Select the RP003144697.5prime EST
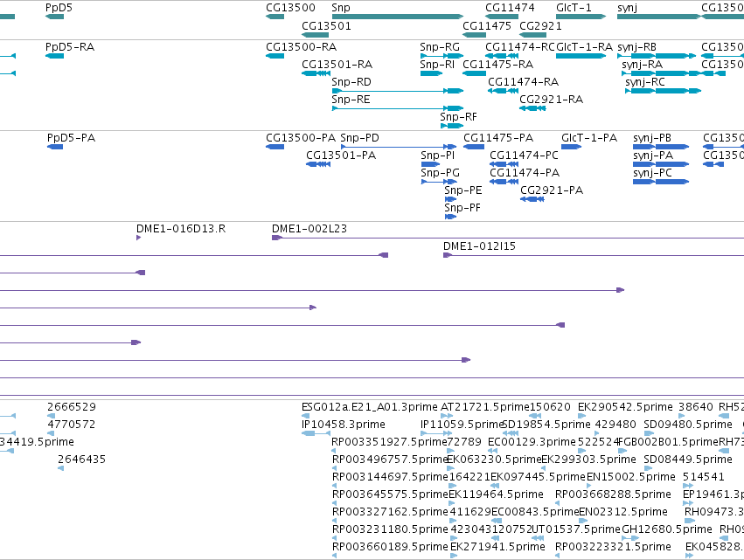This screenshot has height=560, width=744. tap(335, 486)
